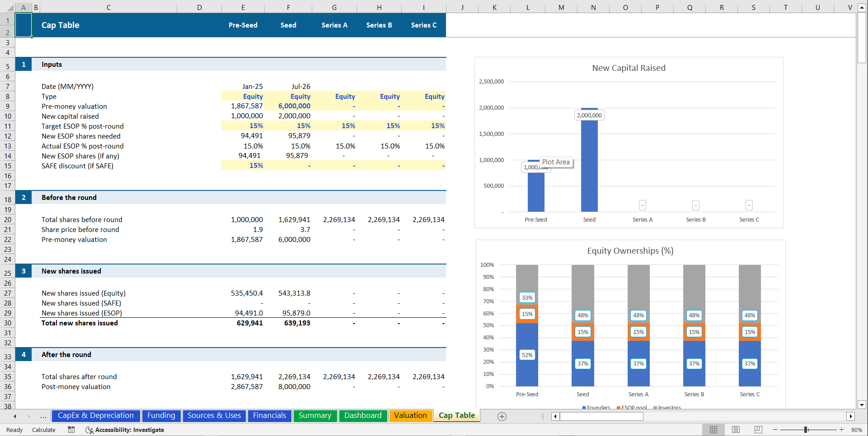Zoom out using the minus icon

click(775, 430)
